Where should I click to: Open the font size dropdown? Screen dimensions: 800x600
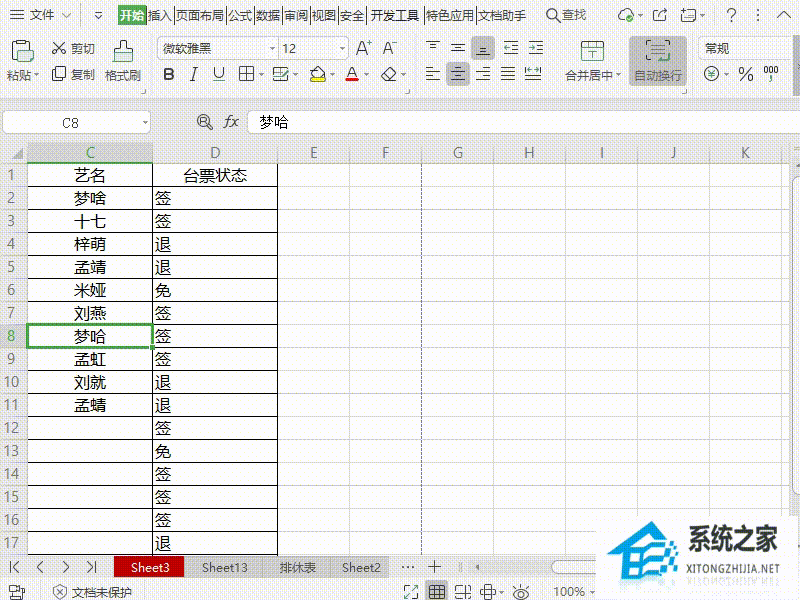point(342,49)
